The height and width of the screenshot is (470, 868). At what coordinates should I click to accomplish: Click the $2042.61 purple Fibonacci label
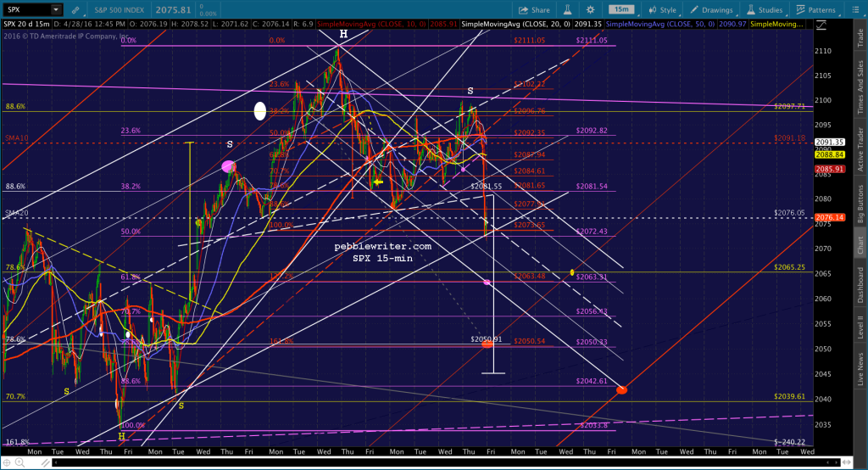pyautogui.click(x=591, y=381)
